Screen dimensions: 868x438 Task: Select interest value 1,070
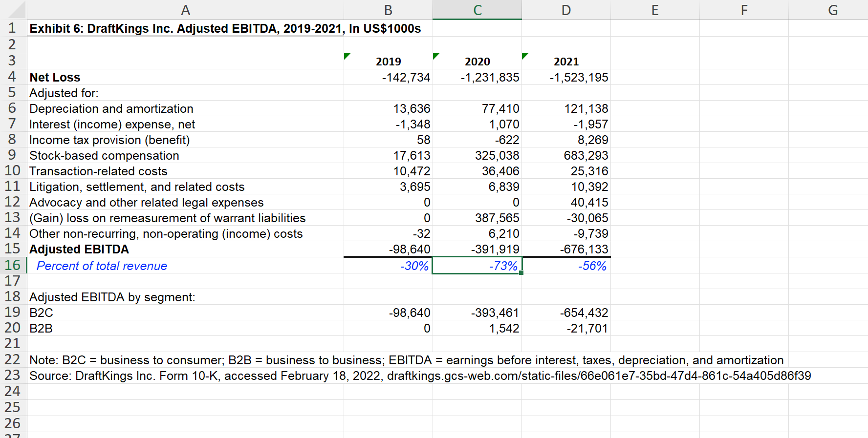[x=477, y=124]
